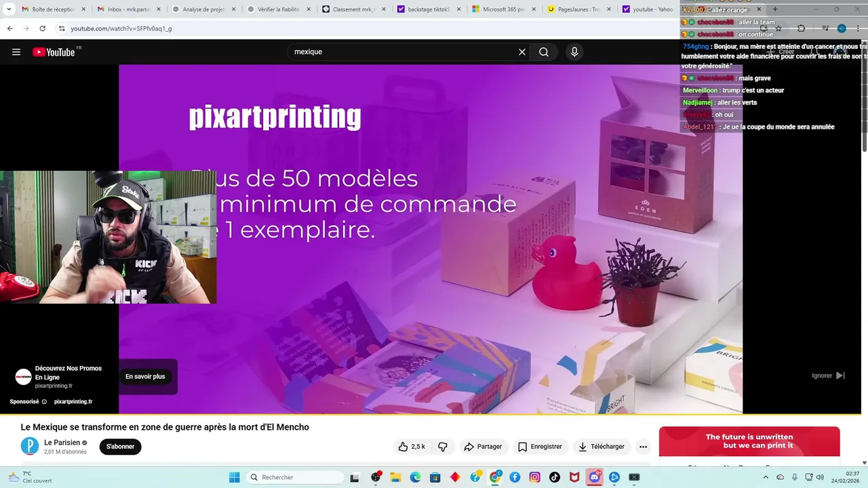Viewport: 868px width, 488px height.
Task: Open the Windows Start menu
Action: point(234,477)
